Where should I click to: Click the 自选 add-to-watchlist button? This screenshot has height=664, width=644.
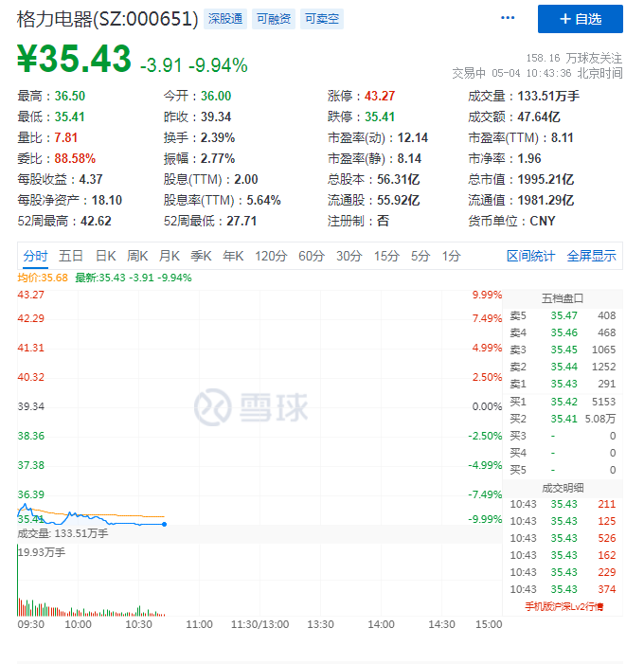pos(580,19)
